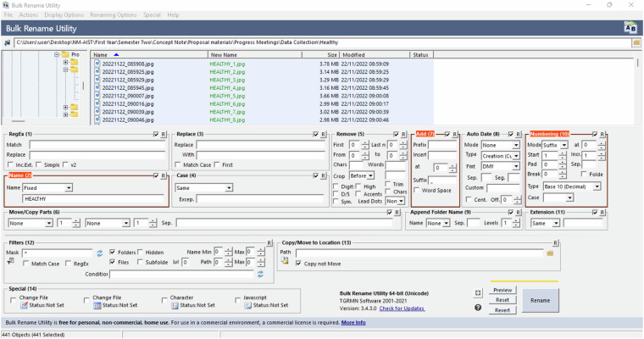Screen dimensions: 644x339
Task: Open the Renaming Options menu
Action: [x=114, y=14]
